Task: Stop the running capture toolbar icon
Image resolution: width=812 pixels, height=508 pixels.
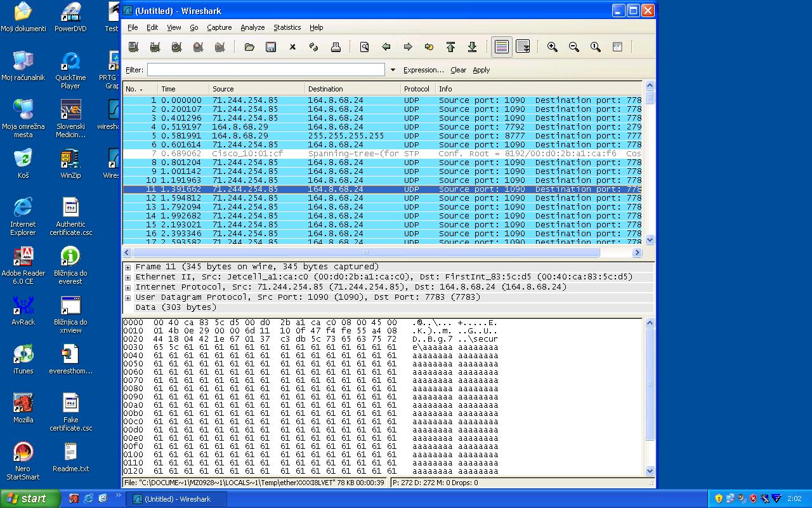Action: point(198,47)
